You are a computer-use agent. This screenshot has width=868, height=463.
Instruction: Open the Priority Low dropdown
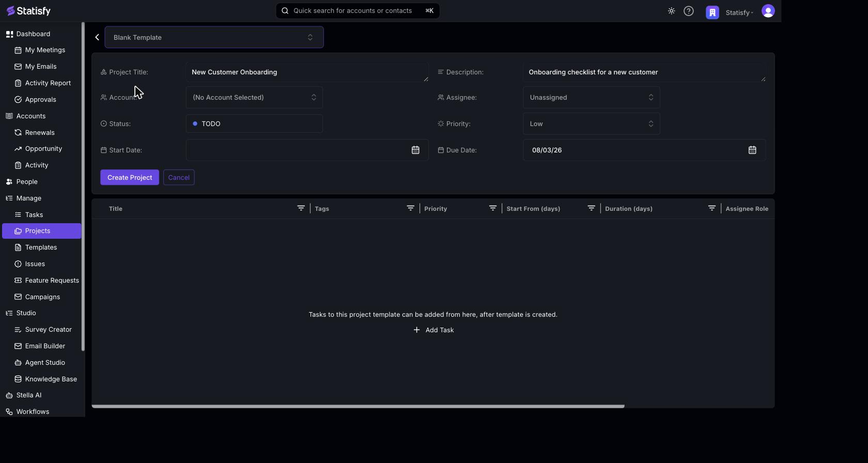591,124
